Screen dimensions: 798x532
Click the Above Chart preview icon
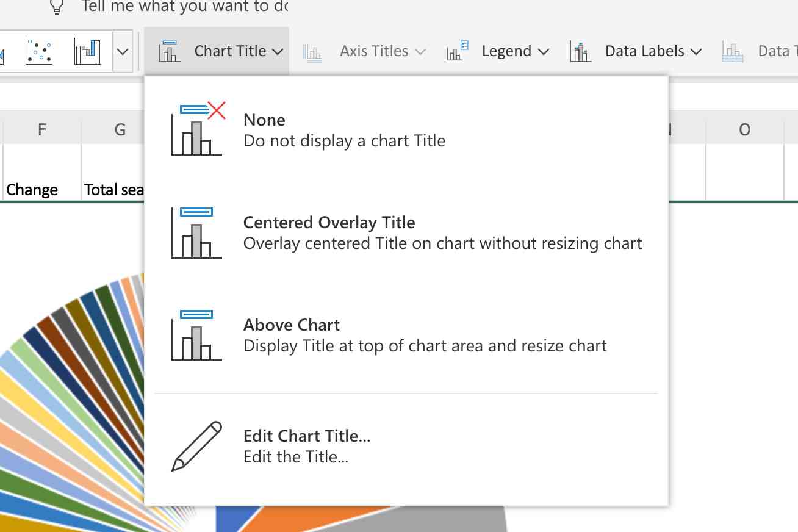pos(196,334)
